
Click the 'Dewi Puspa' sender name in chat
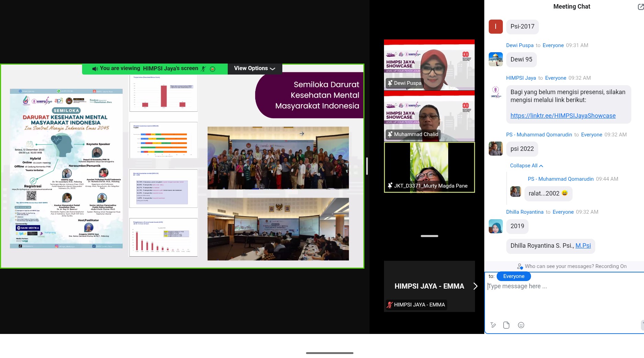[520, 45]
